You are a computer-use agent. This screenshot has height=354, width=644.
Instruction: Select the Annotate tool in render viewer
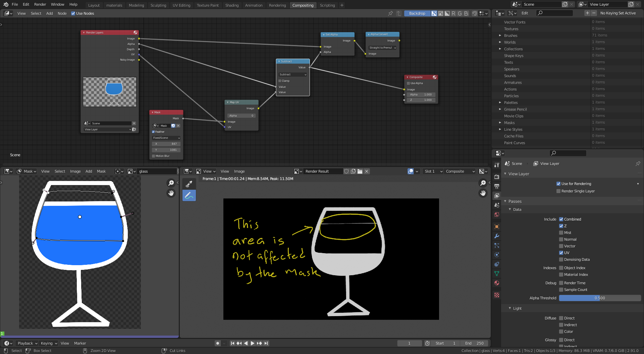click(x=189, y=195)
